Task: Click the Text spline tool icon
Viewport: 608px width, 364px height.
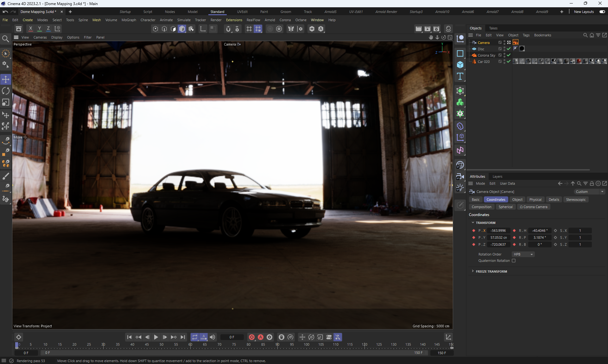Action: click(x=460, y=76)
